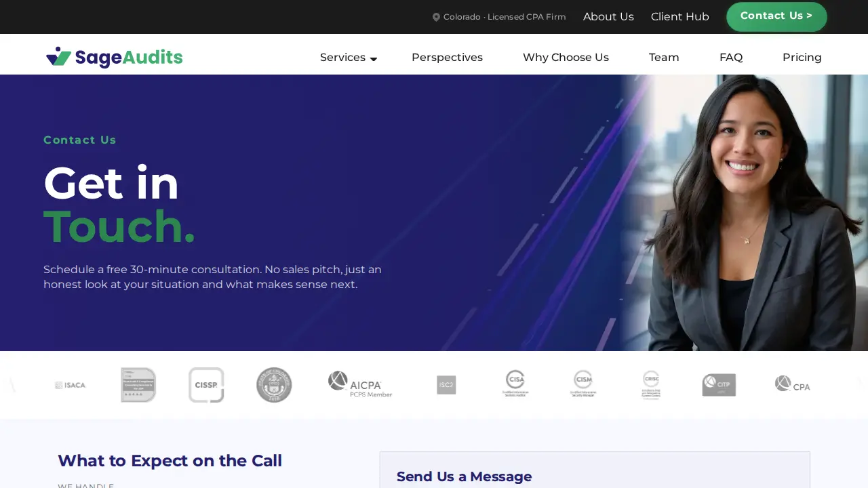
Task: Click the "Send Us a Message" heading
Action: pyautogui.click(x=464, y=476)
